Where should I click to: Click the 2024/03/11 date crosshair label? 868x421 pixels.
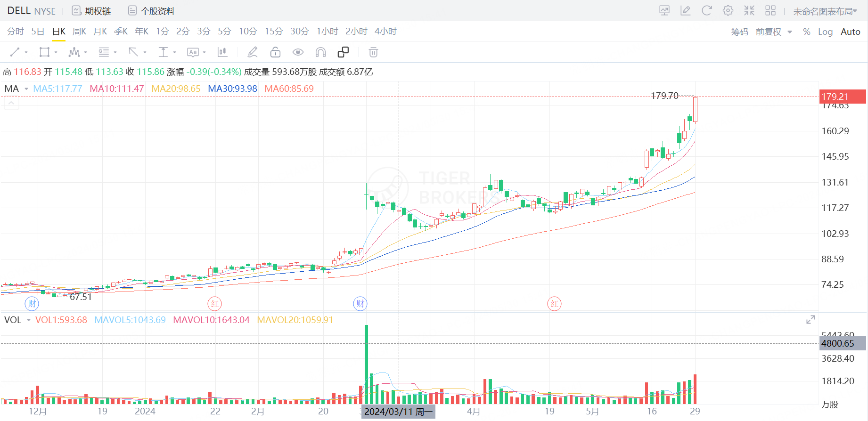coord(398,412)
